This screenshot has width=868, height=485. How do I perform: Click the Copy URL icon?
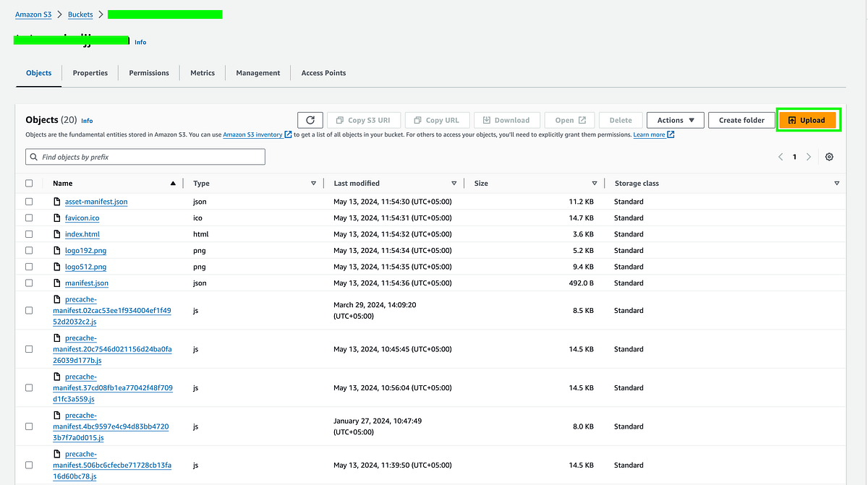418,120
